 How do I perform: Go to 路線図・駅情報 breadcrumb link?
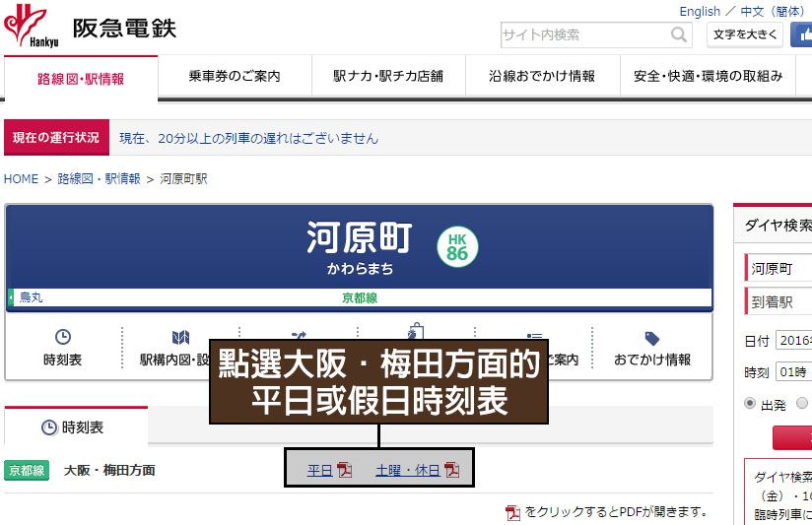[99, 179]
